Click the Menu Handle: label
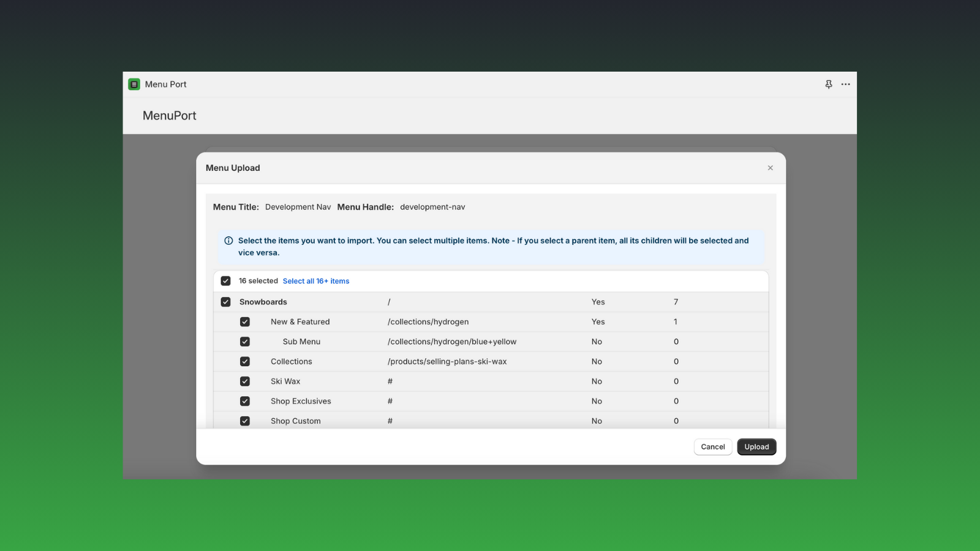Screen dimensions: 980x551 pos(366,207)
